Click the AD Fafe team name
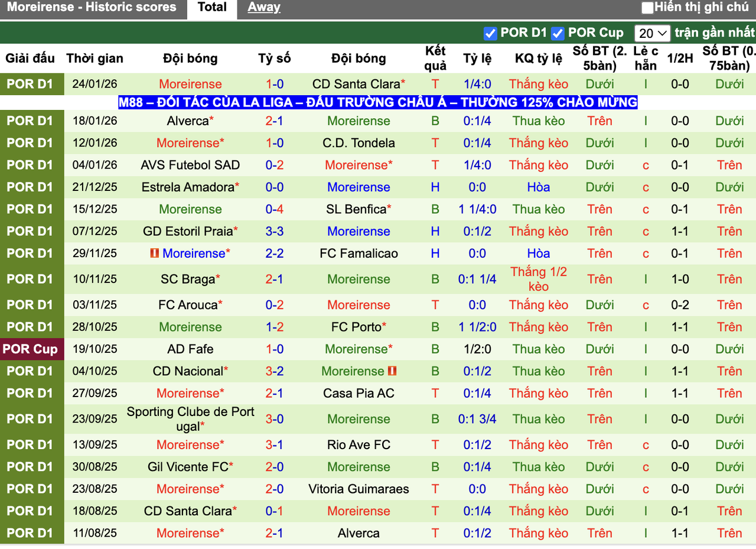 click(x=190, y=349)
